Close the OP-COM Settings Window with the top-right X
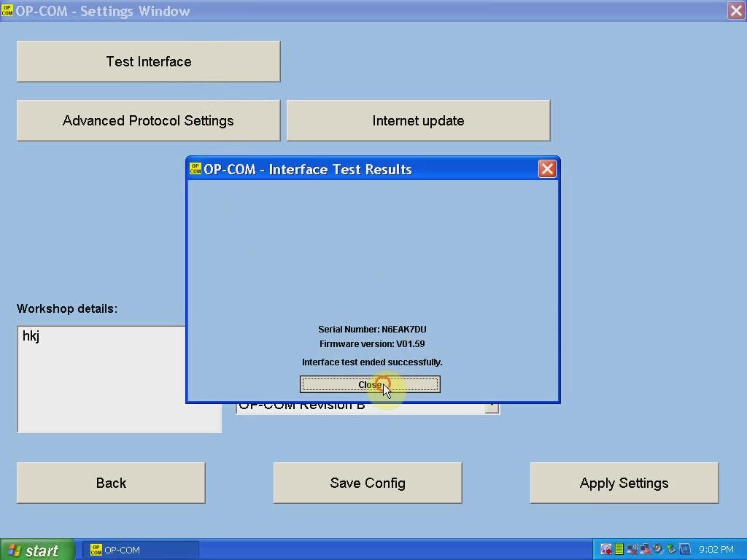The width and height of the screenshot is (747, 560). (x=736, y=10)
